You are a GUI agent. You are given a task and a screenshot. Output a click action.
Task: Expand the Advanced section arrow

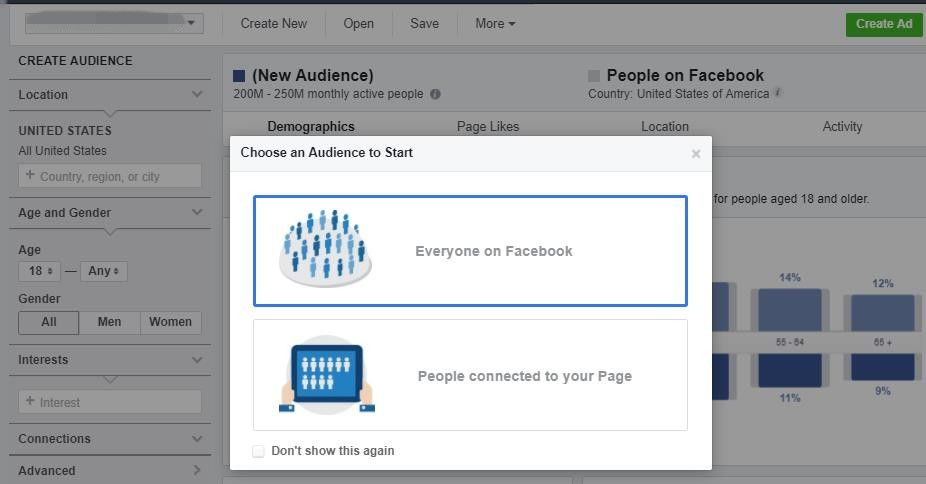[x=197, y=470]
